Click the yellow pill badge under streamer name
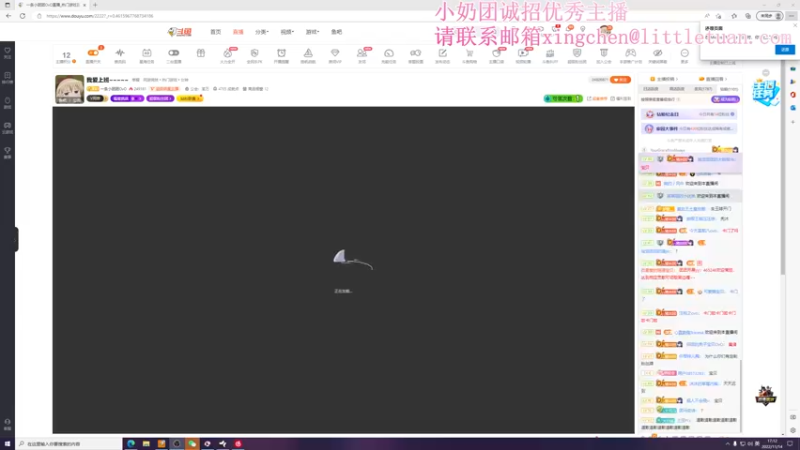This screenshot has width=800, height=450. coord(190,98)
